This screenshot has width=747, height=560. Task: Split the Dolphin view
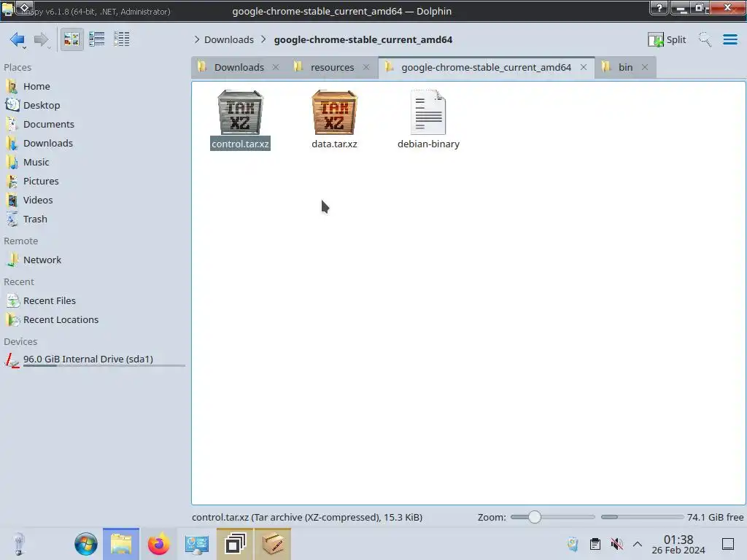(x=667, y=39)
